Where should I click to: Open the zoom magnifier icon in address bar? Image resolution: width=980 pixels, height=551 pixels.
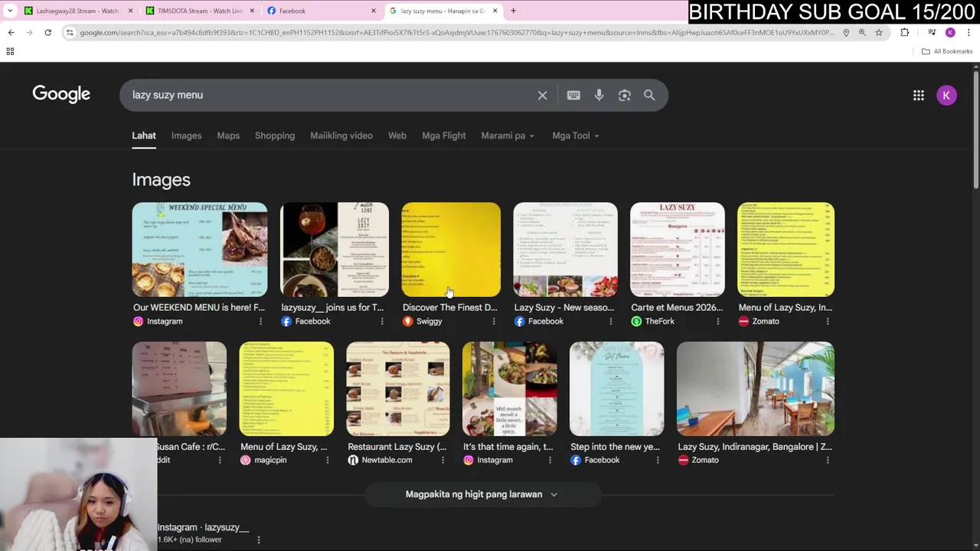[x=862, y=32]
